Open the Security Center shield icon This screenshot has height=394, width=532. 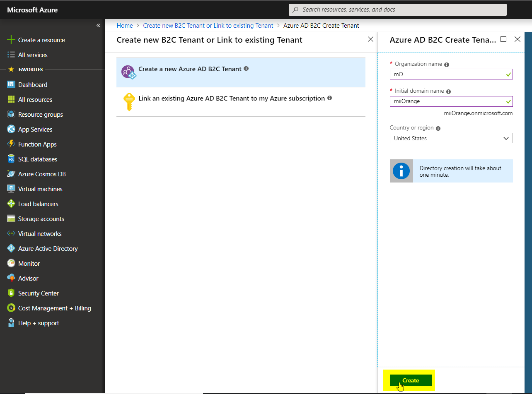(x=11, y=293)
